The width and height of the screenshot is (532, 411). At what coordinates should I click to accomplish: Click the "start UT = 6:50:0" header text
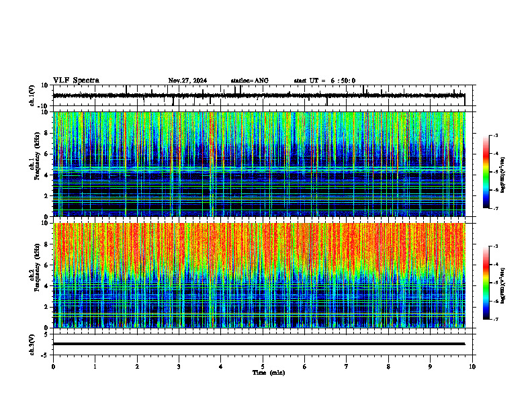324,81
